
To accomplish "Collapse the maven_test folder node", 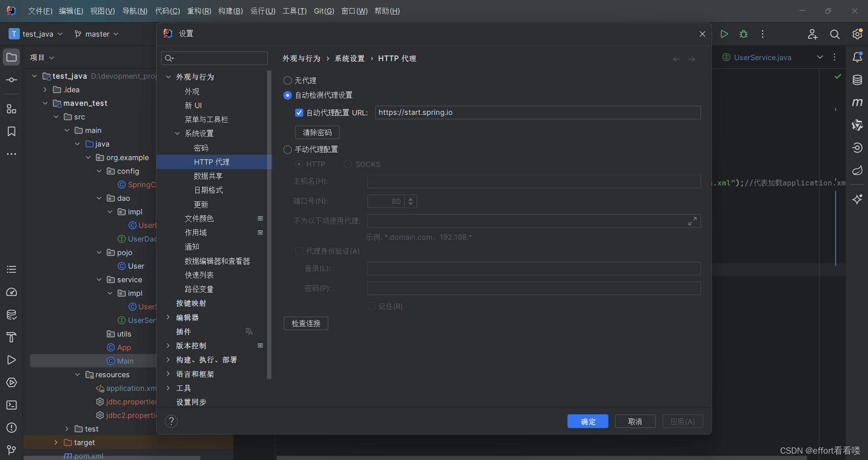I will click(45, 103).
